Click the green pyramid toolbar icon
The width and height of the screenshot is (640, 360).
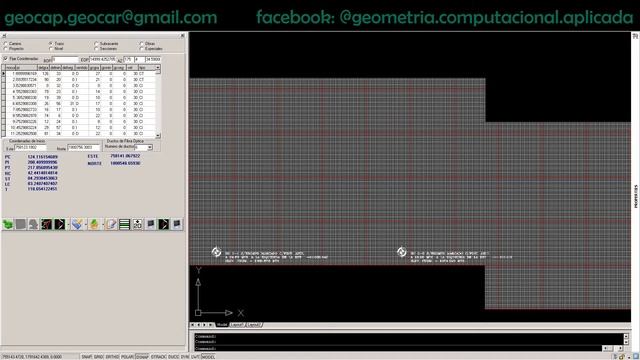[x=94, y=224]
